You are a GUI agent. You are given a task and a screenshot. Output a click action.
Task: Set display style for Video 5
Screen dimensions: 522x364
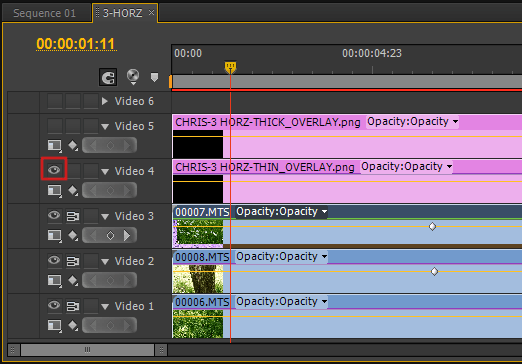click(x=55, y=145)
